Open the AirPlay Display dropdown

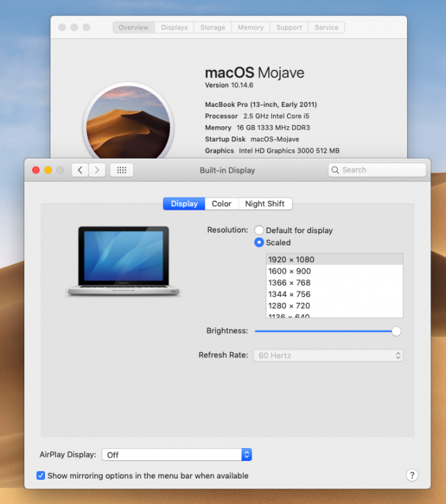coord(177,454)
